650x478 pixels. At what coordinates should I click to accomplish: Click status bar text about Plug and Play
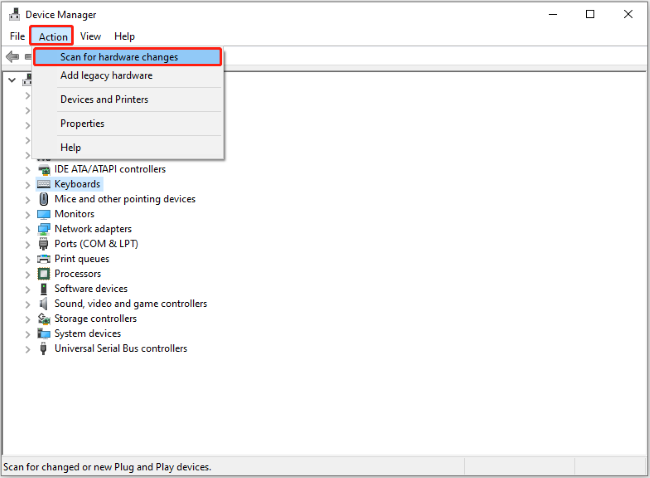107,467
